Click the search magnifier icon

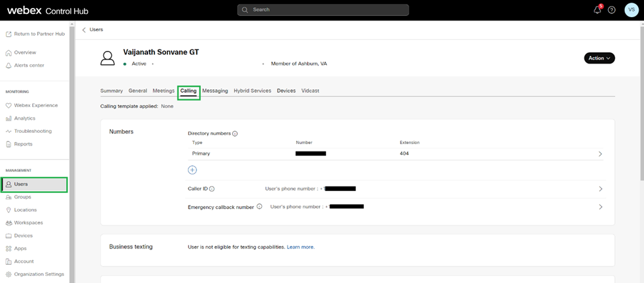tap(245, 10)
